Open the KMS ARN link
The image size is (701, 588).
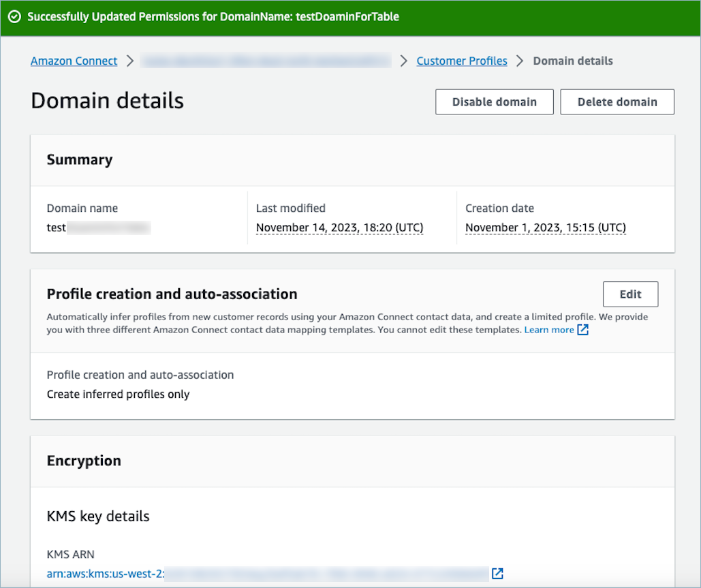[267, 573]
